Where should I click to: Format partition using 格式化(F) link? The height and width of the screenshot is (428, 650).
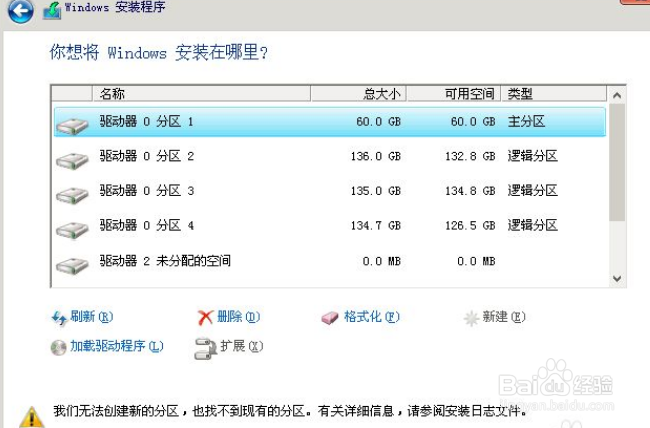pyautogui.click(x=372, y=317)
